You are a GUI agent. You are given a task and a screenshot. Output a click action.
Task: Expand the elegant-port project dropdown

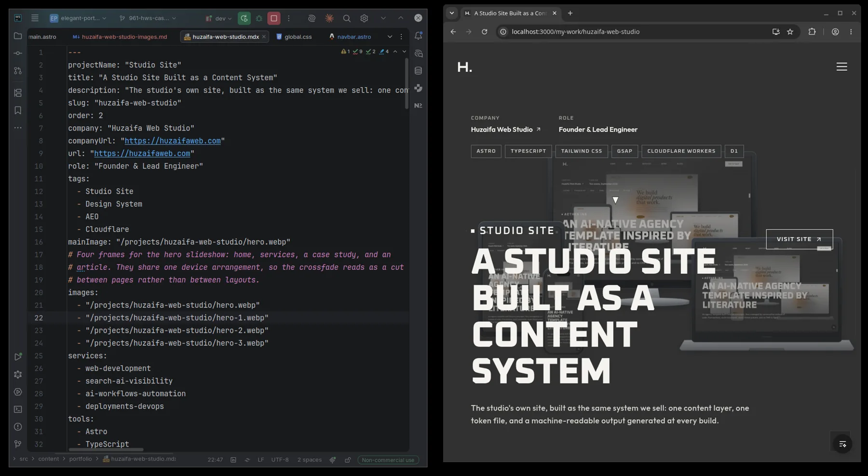(x=78, y=18)
